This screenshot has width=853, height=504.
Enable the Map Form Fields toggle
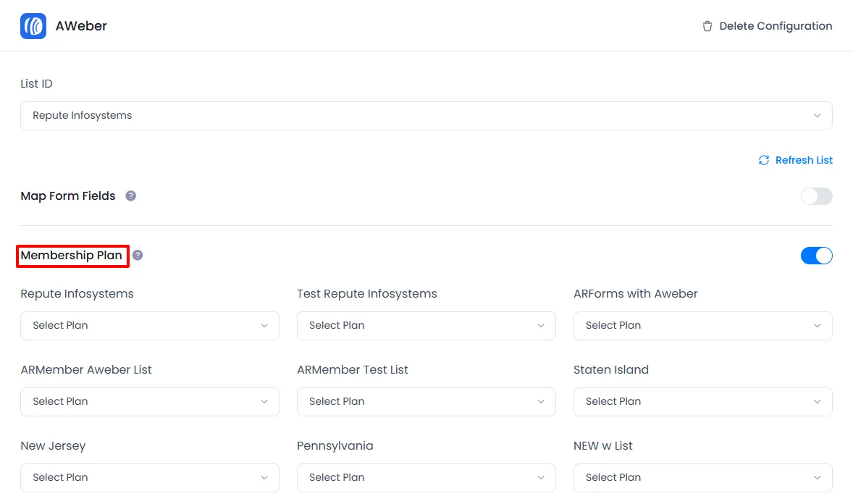click(816, 196)
